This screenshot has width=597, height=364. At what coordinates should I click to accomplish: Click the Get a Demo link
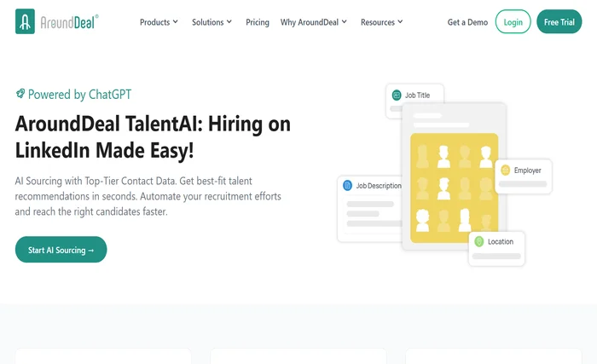(467, 22)
